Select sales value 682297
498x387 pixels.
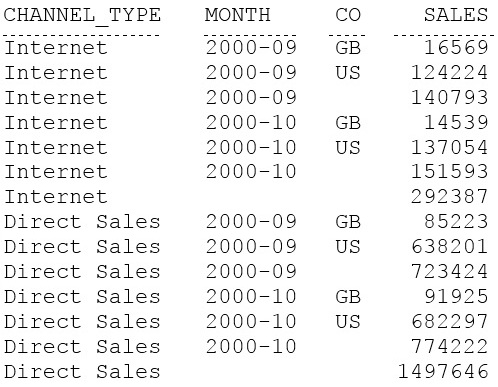coord(449,321)
